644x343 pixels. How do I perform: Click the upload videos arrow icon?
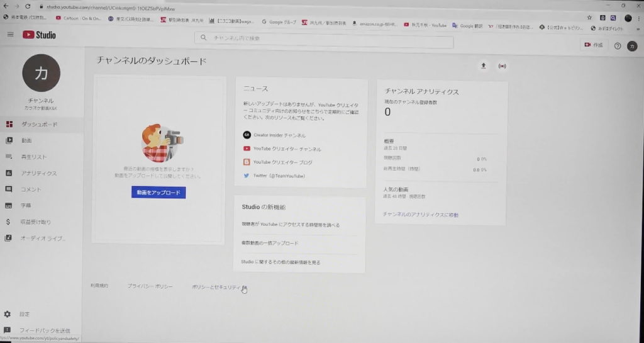[484, 65]
